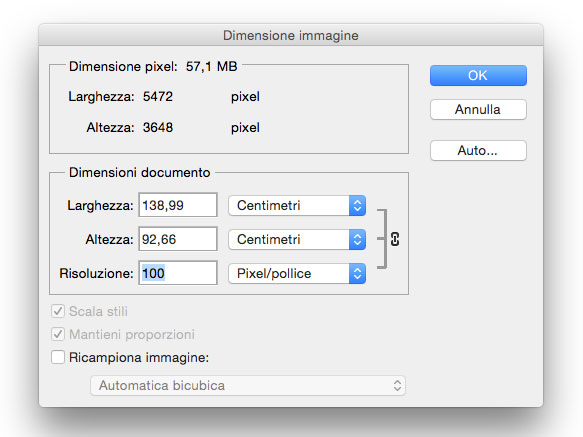Confirm the dialog with OK
583x437 pixels.
click(478, 75)
